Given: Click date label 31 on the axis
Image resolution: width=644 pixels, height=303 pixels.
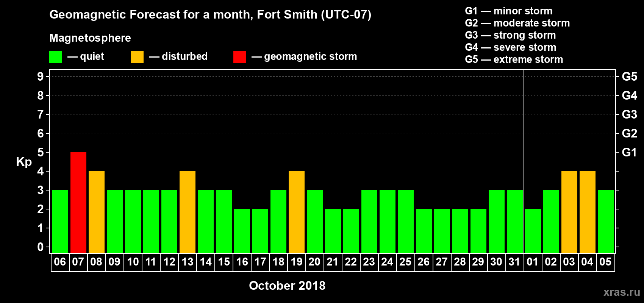Looking at the screenshot, I should coord(514,262).
